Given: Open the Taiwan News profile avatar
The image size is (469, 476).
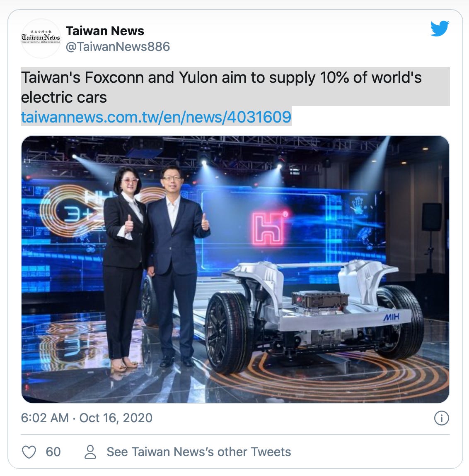Looking at the screenshot, I should (x=41, y=38).
